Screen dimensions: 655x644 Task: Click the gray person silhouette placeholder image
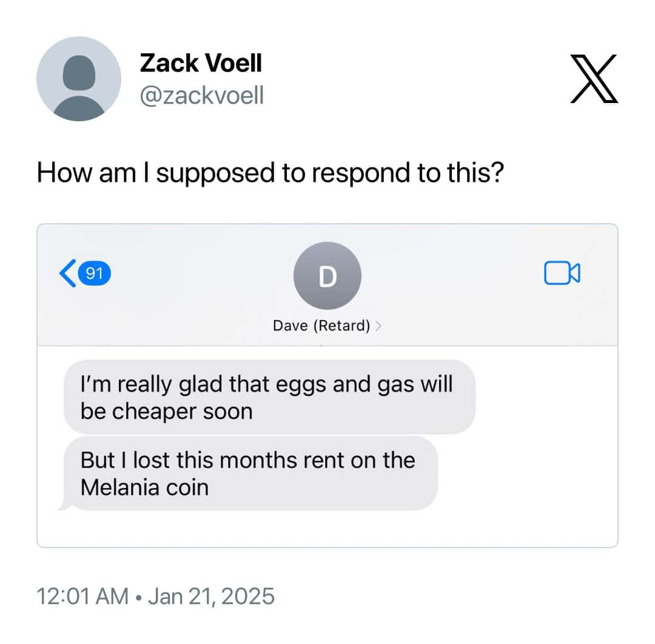(78, 79)
